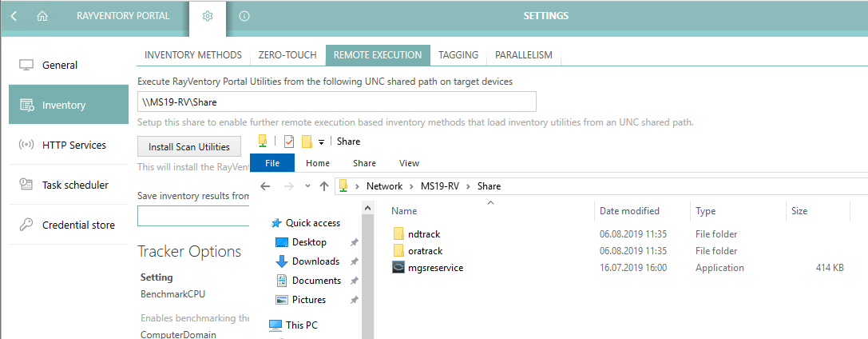Switch to Remote Execution tab
Viewport: 868px width, 339px height.
[378, 55]
